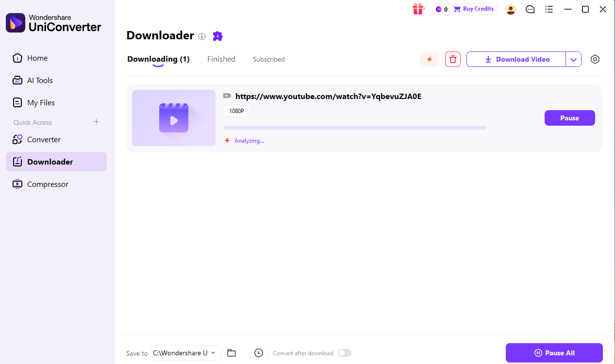Click the credits balance coin icon

click(x=439, y=9)
